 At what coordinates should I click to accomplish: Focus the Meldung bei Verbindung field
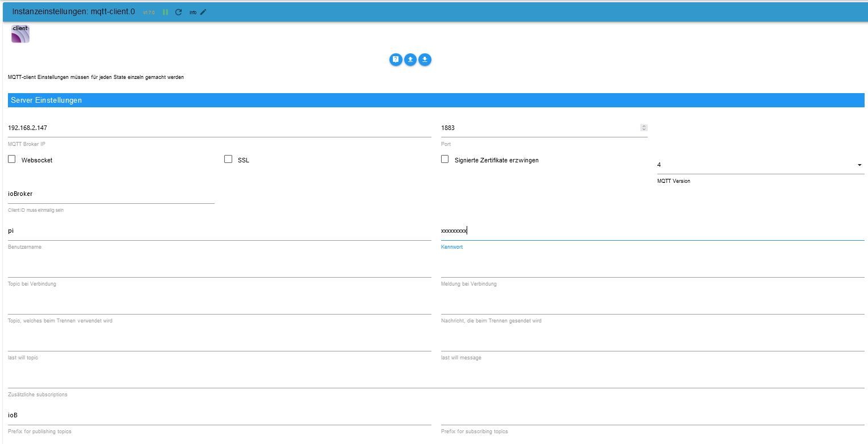click(x=653, y=268)
